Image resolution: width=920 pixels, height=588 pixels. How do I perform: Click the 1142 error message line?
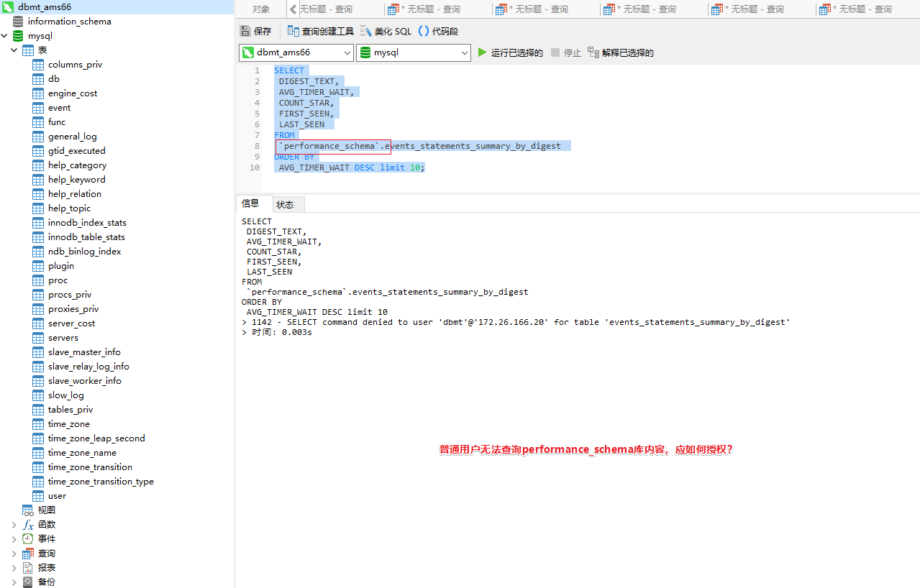(516, 322)
